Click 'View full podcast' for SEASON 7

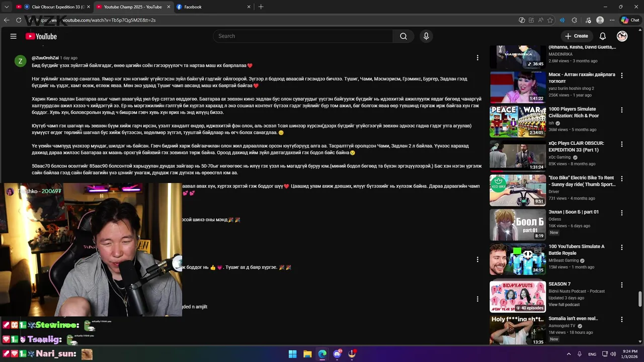tap(564, 305)
